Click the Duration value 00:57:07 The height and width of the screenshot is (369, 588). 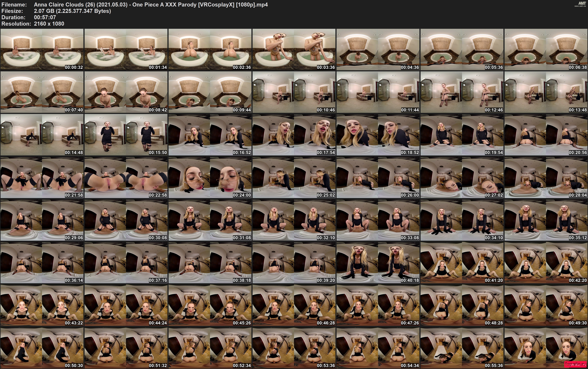click(x=45, y=17)
